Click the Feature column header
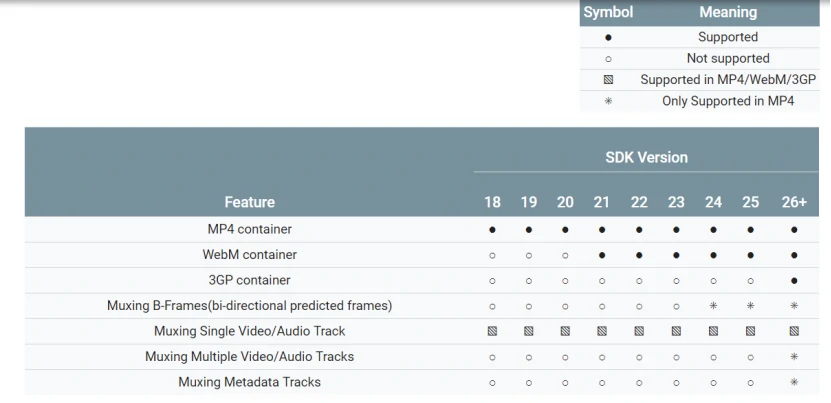The width and height of the screenshot is (831, 403). 249,202
